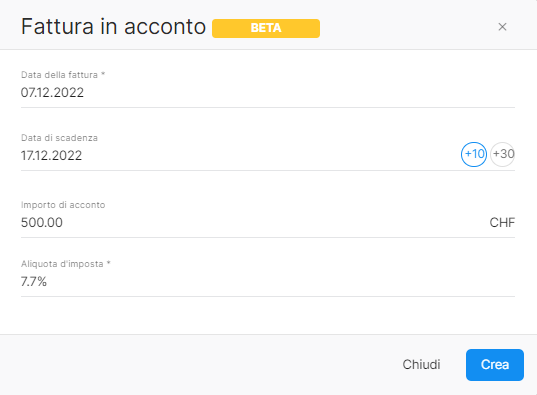The height and width of the screenshot is (395, 537).
Task: Click the "Data della fattura" label
Action: (x=59, y=75)
